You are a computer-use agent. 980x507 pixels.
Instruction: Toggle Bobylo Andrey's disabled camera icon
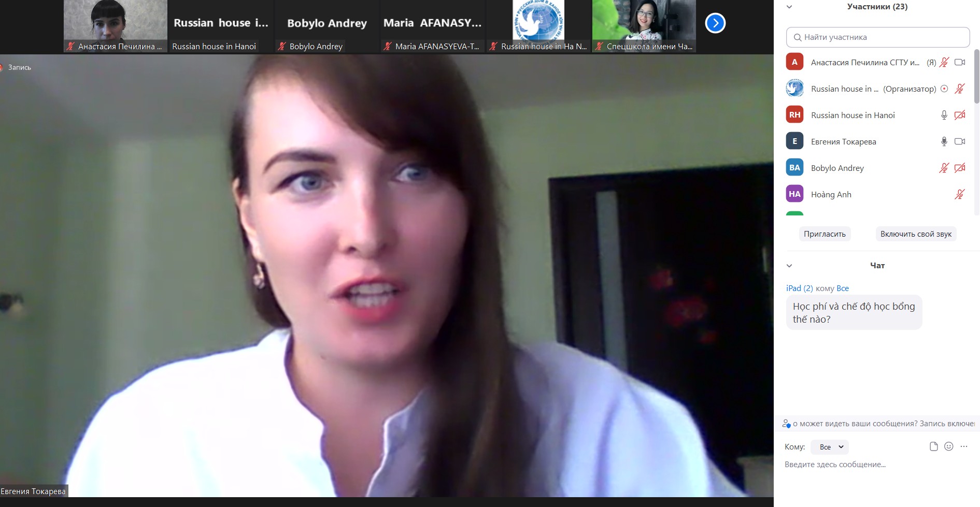point(959,168)
